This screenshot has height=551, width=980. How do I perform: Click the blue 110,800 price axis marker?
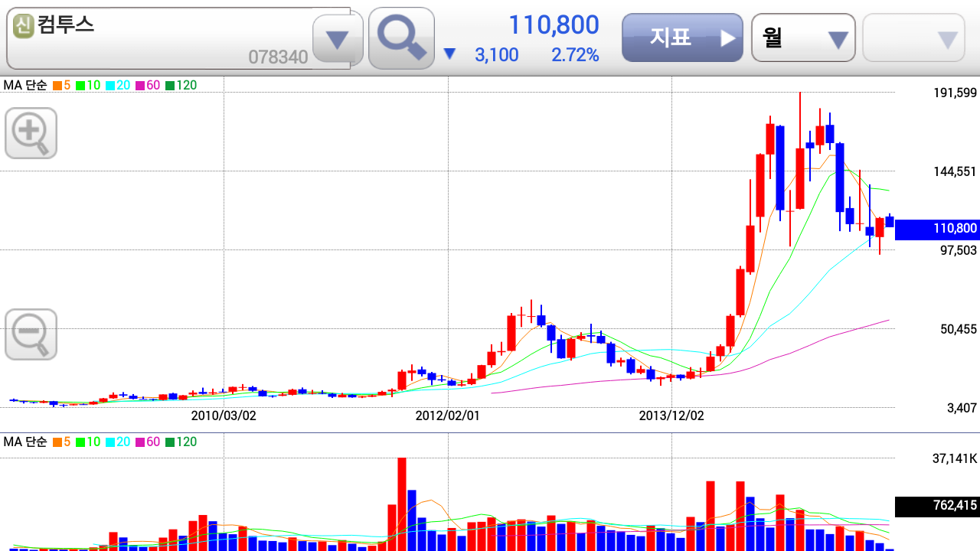tap(937, 229)
